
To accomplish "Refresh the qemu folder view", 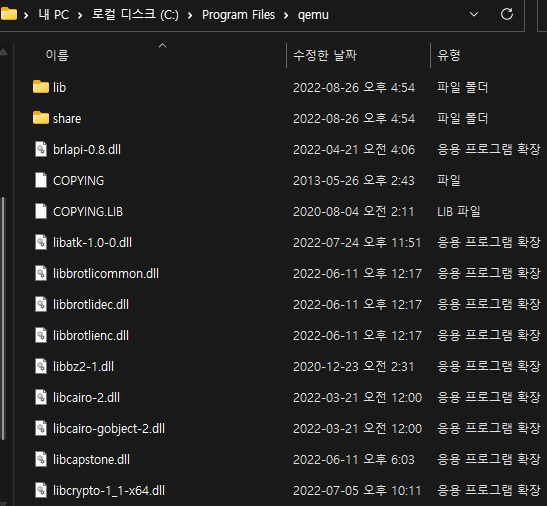I will coord(507,14).
